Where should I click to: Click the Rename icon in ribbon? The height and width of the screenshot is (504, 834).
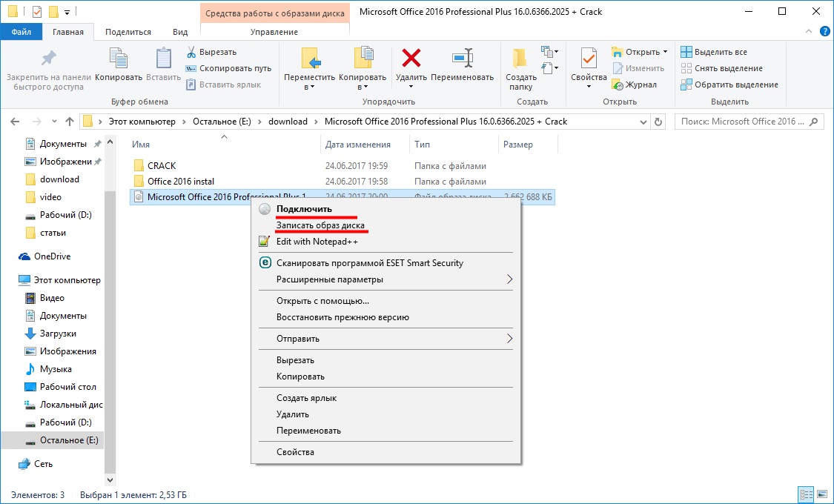[x=462, y=59]
